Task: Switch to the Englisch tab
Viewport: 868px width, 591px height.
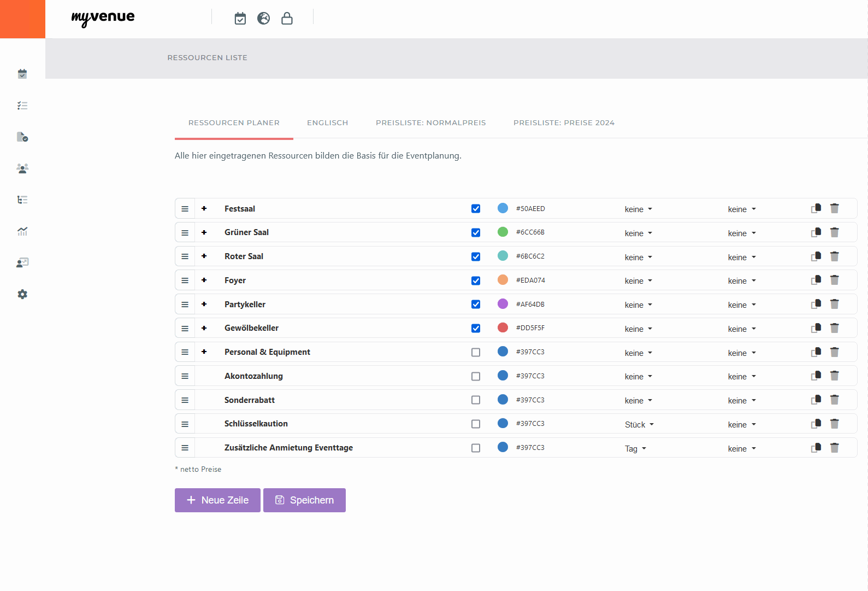Action: pos(327,122)
